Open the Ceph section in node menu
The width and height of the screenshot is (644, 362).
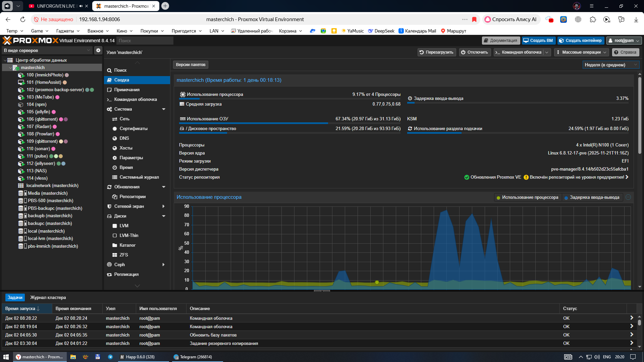(119, 264)
